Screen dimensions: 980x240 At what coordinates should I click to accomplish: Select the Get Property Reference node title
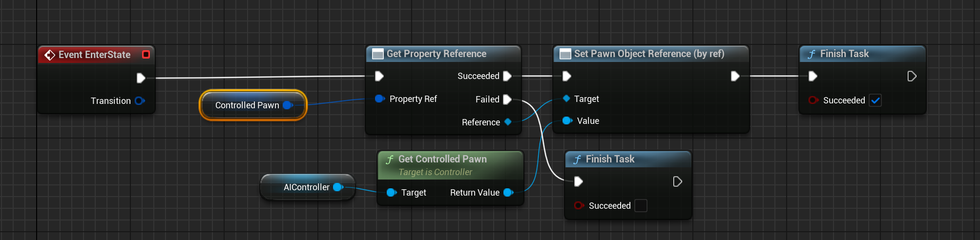[x=436, y=54]
